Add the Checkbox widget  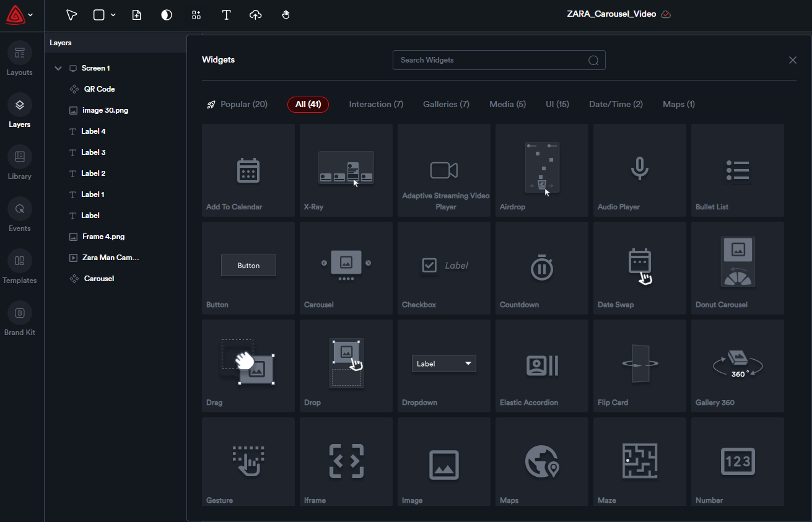point(443,268)
